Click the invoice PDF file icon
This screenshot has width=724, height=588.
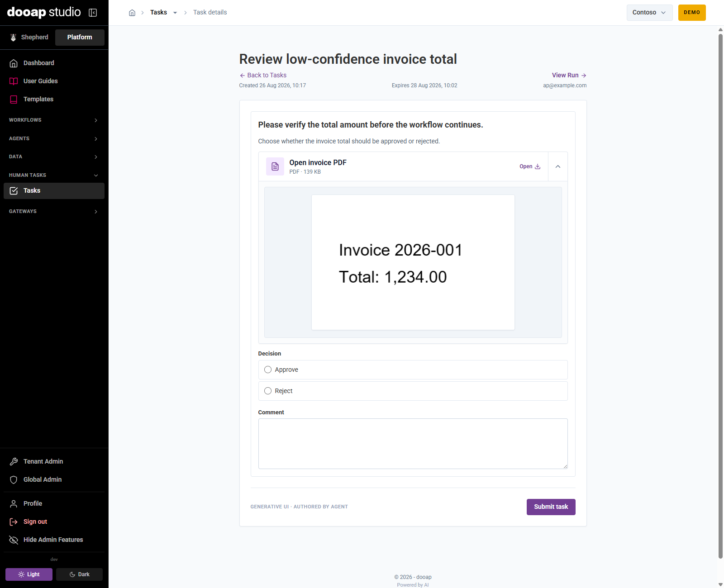tap(275, 166)
